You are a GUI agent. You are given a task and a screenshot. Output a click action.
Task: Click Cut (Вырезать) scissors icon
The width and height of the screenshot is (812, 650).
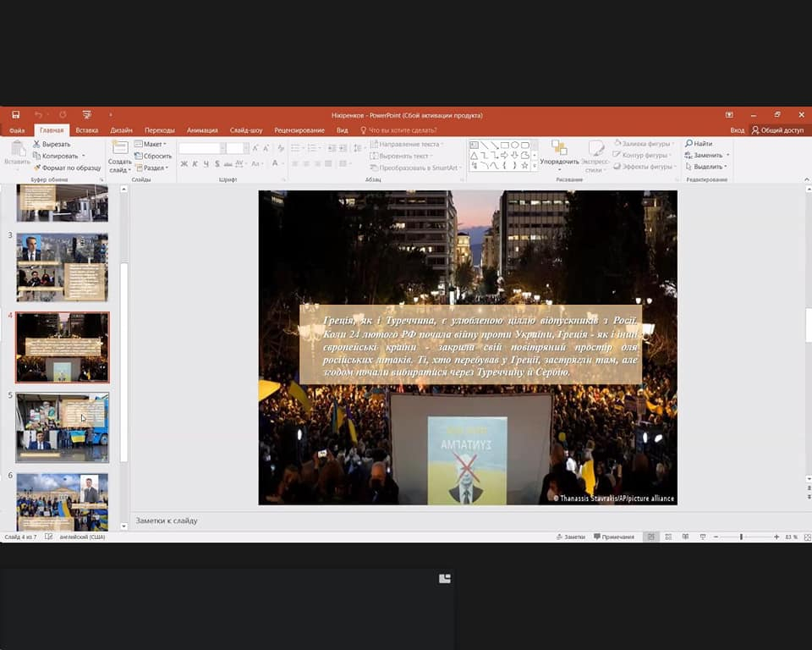[x=37, y=144]
